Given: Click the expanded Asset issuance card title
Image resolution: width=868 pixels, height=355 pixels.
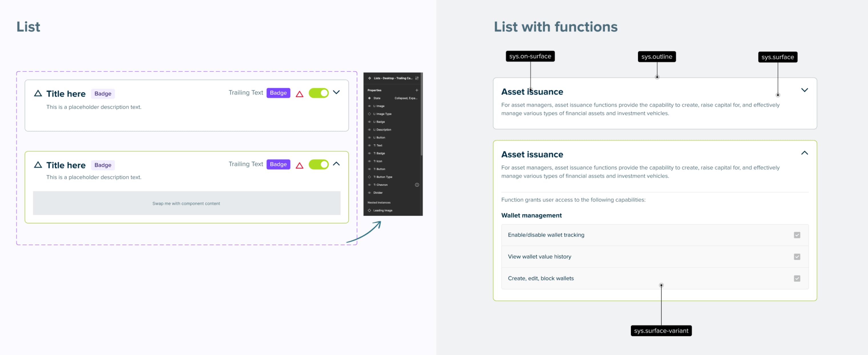Looking at the screenshot, I should pos(532,154).
